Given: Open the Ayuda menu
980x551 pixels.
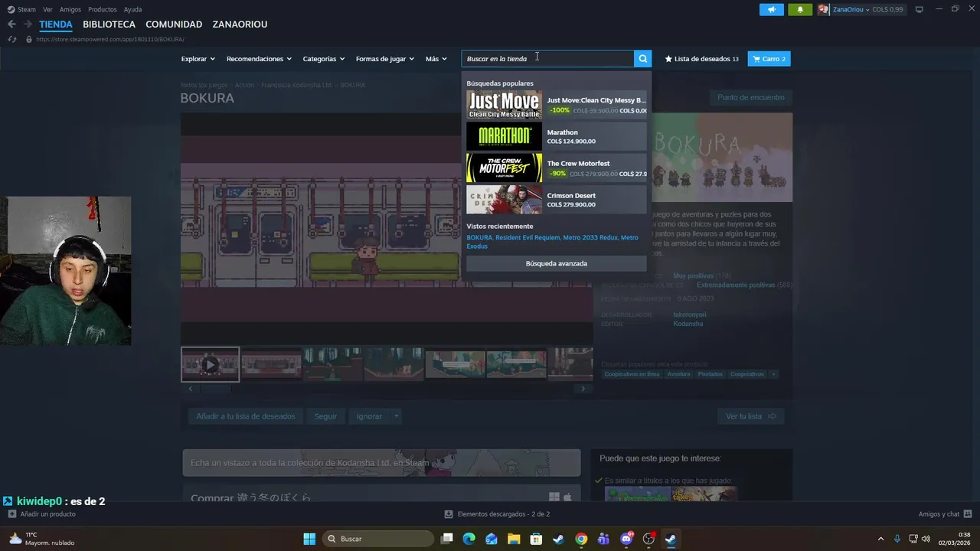Looking at the screenshot, I should (x=132, y=9).
